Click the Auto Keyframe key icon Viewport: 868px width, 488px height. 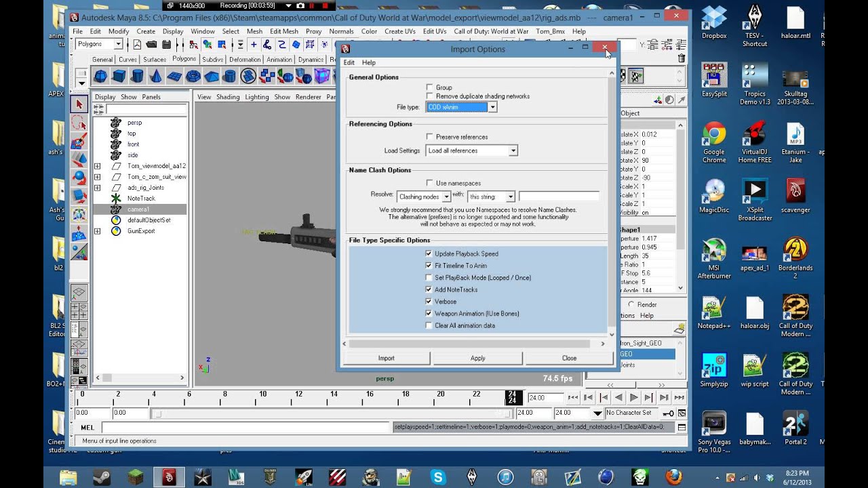[x=669, y=413]
